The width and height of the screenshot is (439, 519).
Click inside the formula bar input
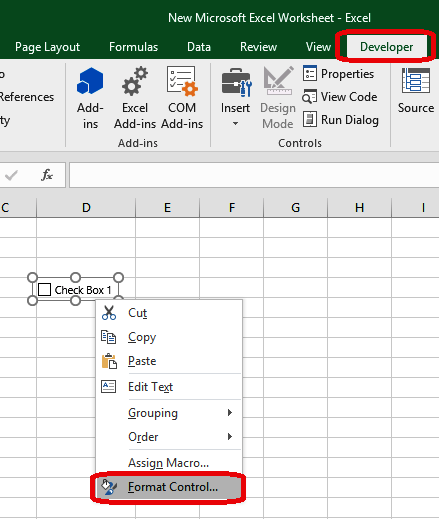[x=254, y=175]
